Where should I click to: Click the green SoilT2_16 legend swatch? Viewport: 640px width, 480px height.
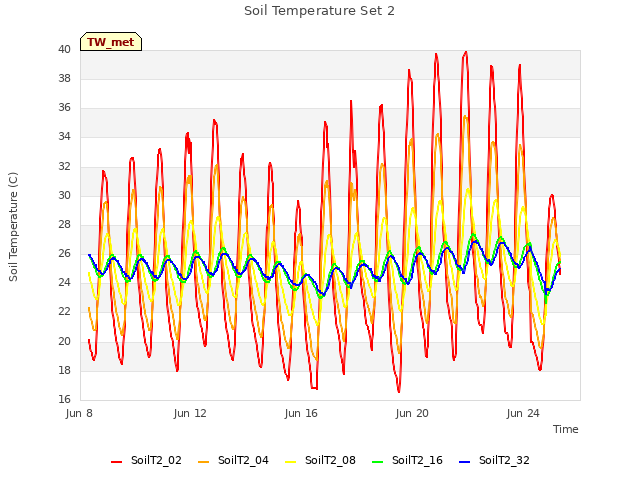click(x=378, y=462)
